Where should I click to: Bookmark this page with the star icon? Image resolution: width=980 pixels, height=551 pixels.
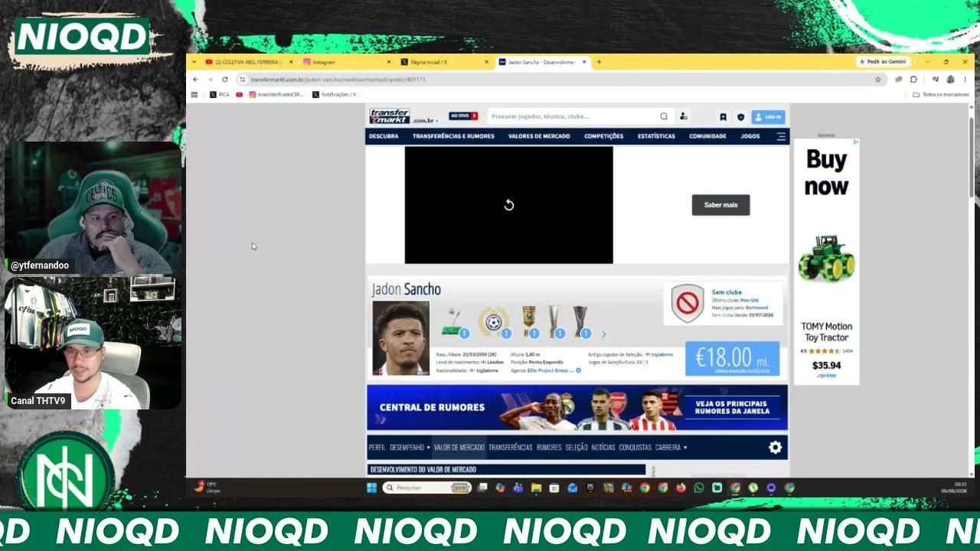click(x=878, y=80)
